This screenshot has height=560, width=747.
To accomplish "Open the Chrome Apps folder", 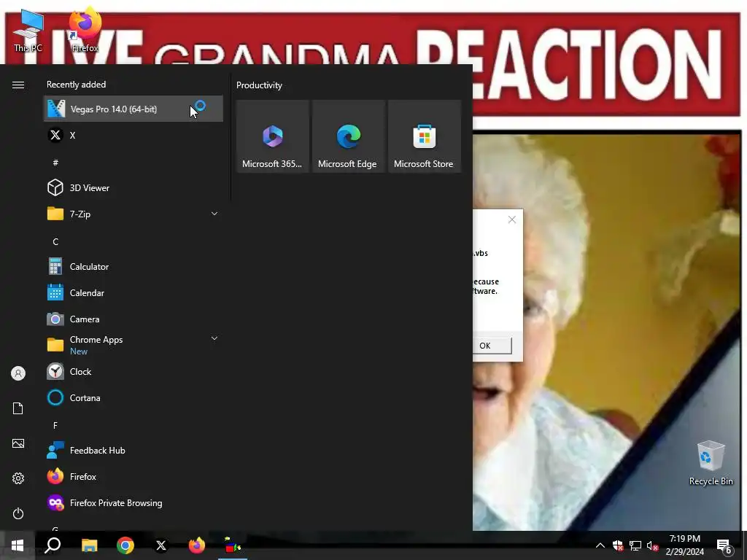I will (x=133, y=345).
